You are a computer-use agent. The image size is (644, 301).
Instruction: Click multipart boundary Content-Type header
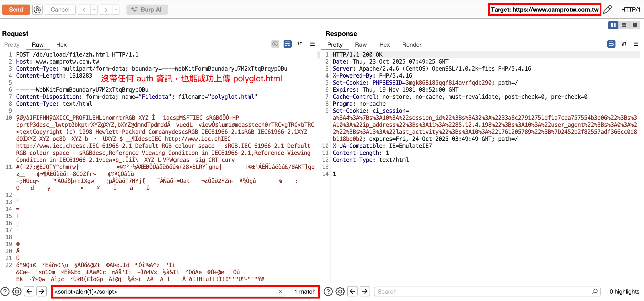click(152, 69)
